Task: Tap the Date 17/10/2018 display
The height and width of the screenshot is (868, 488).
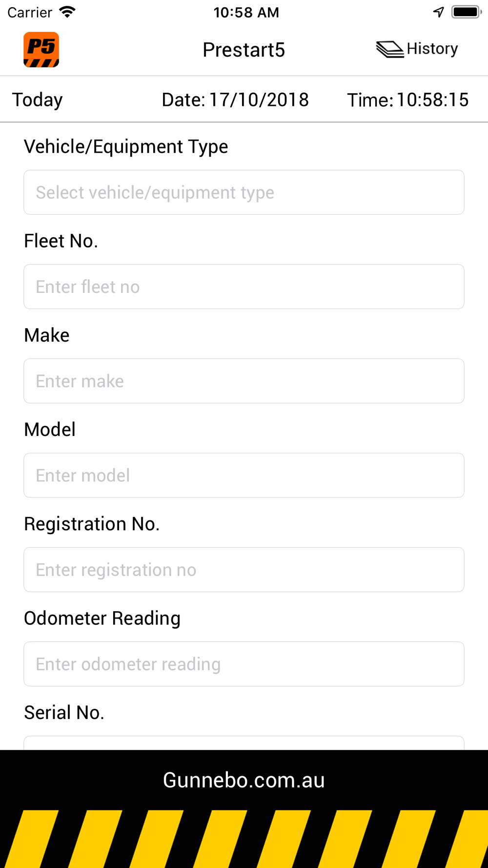Action: [x=235, y=100]
